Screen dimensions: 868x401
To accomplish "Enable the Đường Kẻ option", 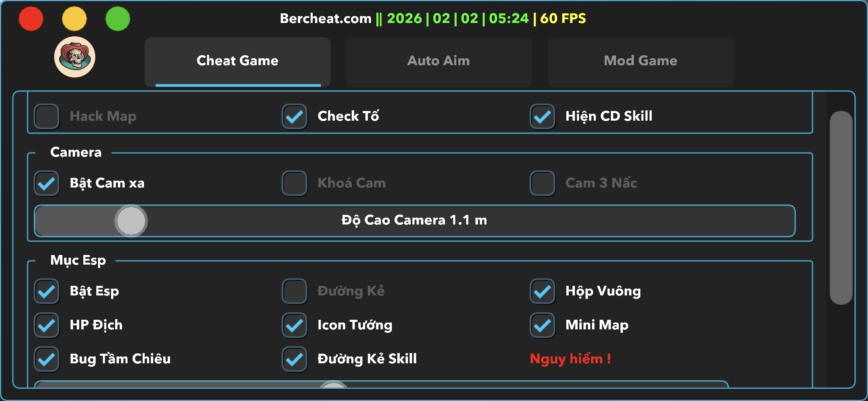I will pyautogui.click(x=294, y=291).
